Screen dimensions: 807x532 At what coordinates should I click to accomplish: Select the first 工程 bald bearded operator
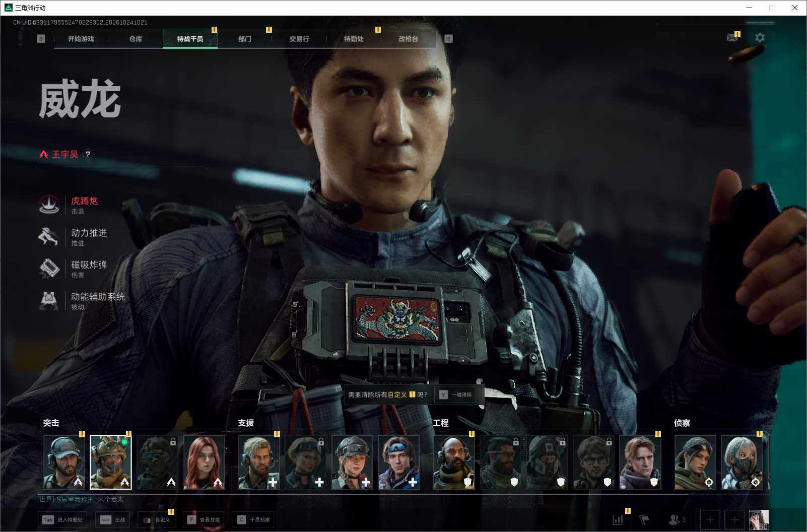(454, 462)
